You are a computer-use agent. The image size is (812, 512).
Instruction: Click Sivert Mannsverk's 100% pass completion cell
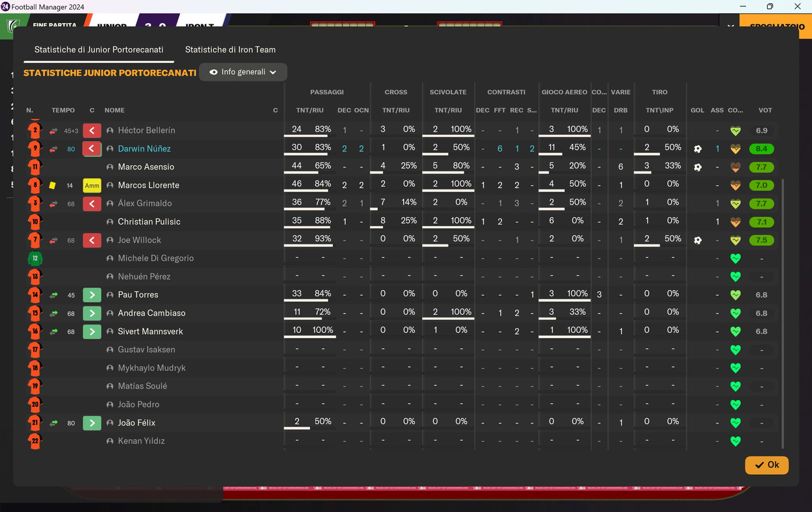tap(323, 330)
